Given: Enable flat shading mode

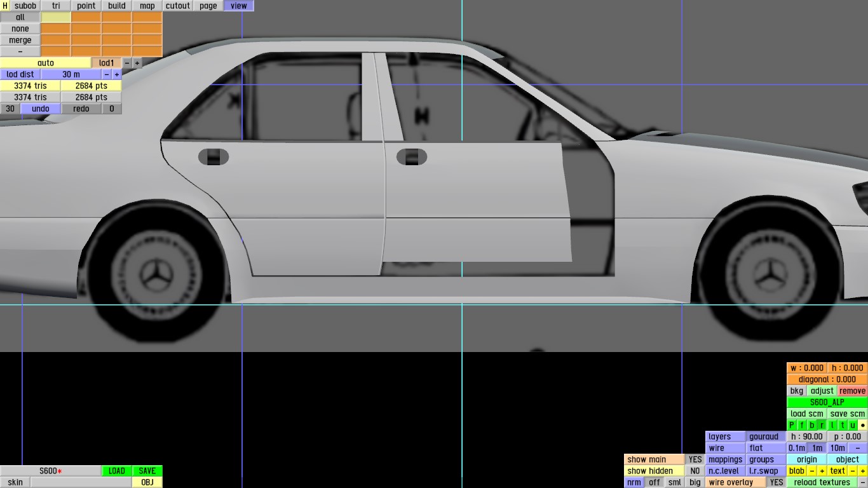Looking at the screenshot, I should [766, 448].
